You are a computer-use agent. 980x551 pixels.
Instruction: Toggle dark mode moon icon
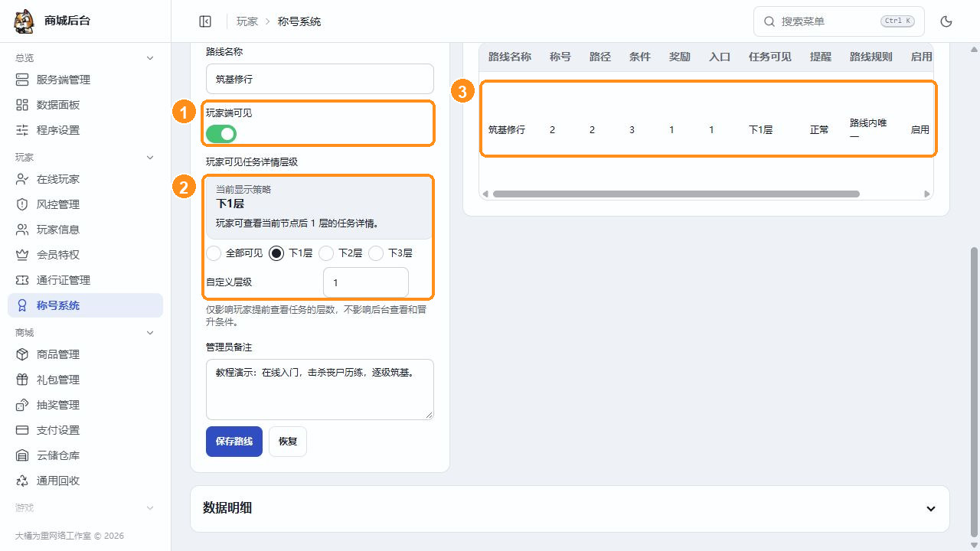coord(946,21)
